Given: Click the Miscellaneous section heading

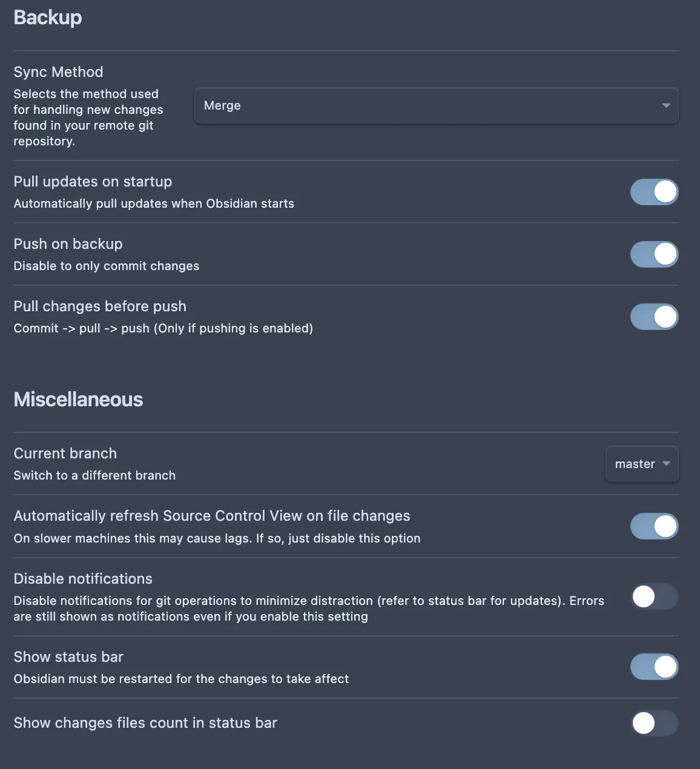Looking at the screenshot, I should pos(78,400).
